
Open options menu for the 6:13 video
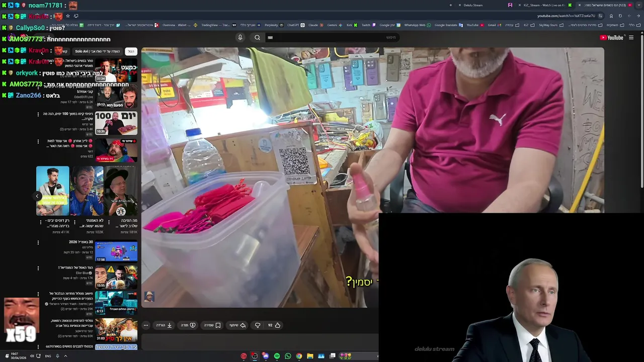(38, 294)
